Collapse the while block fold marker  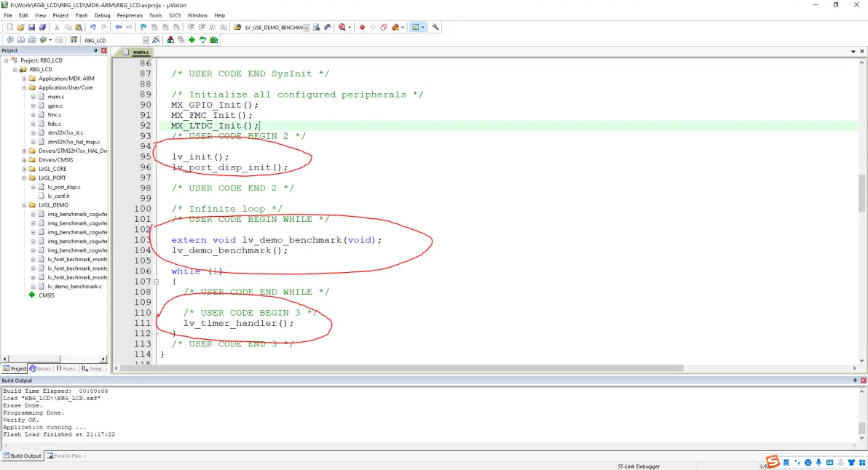[156, 282]
